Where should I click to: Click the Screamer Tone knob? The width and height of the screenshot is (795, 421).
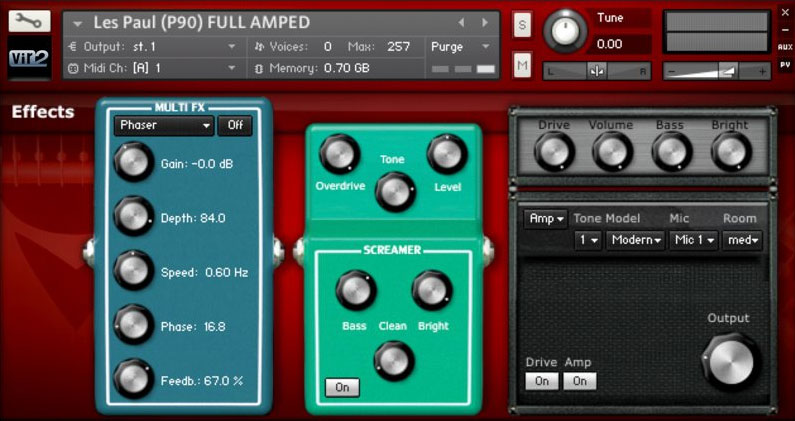[x=395, y=192]
